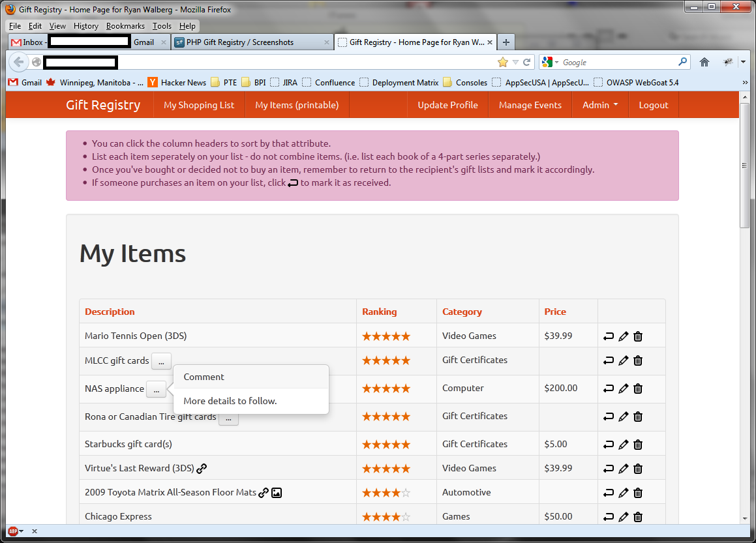Click the Logout link

pyautogui.click(x=653, y=104)
